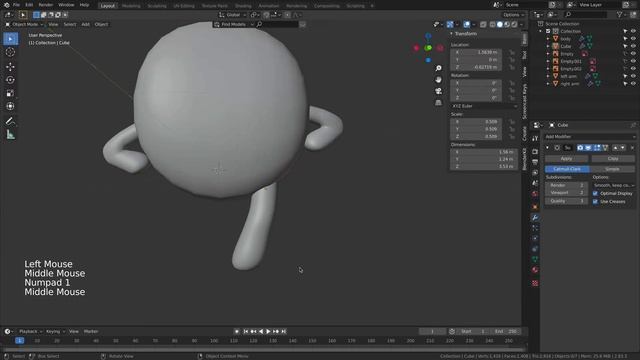Select solid viewport shading mode

[x=500, y=24]
